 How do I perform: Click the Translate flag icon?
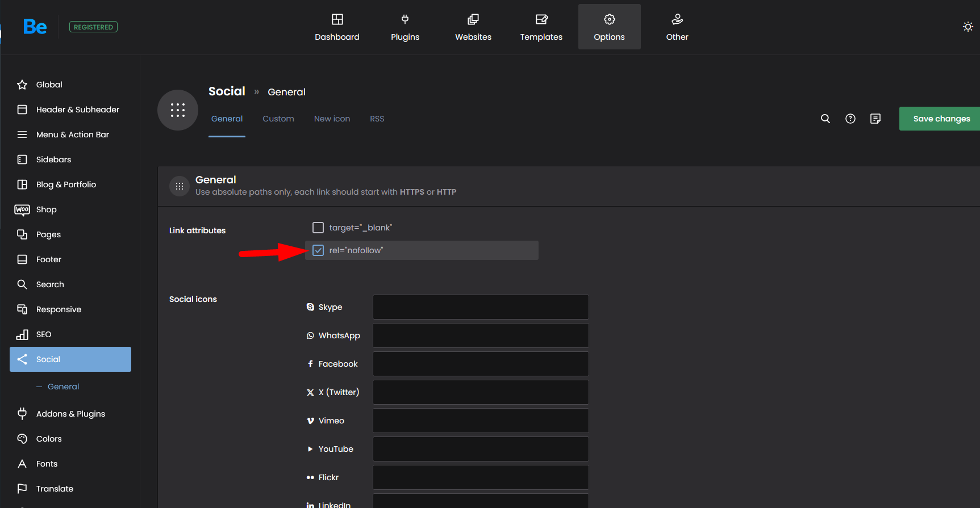(22, 489)
